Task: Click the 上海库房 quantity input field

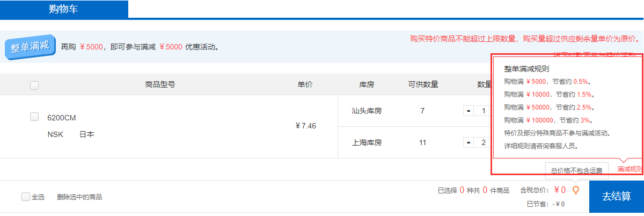Action: pyautogui.click(x=482, y=142)
